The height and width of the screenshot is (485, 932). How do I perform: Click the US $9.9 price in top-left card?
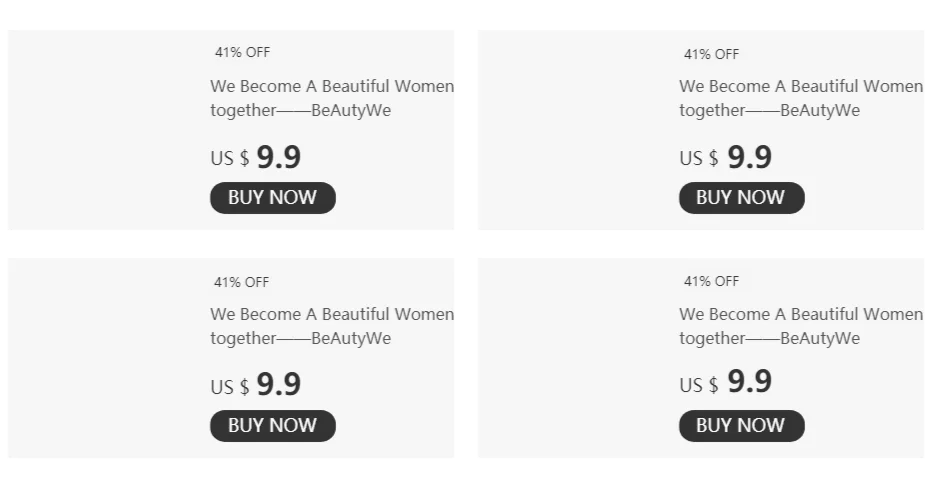[x=256, y=158]
